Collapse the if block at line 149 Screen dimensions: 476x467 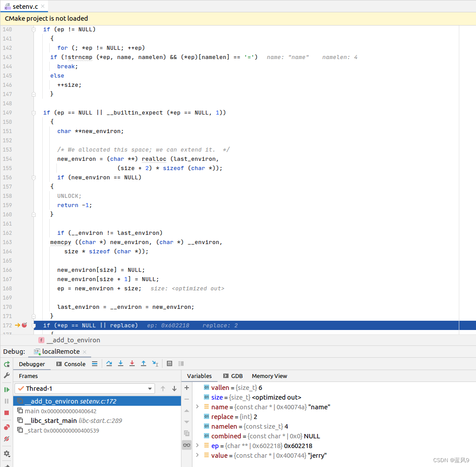coord(34,113)
